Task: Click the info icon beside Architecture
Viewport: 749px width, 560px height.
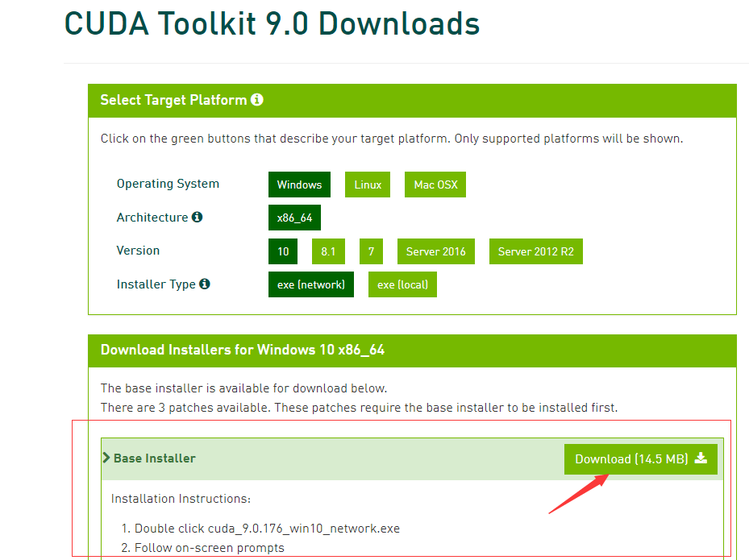Action: coord(197,218)
